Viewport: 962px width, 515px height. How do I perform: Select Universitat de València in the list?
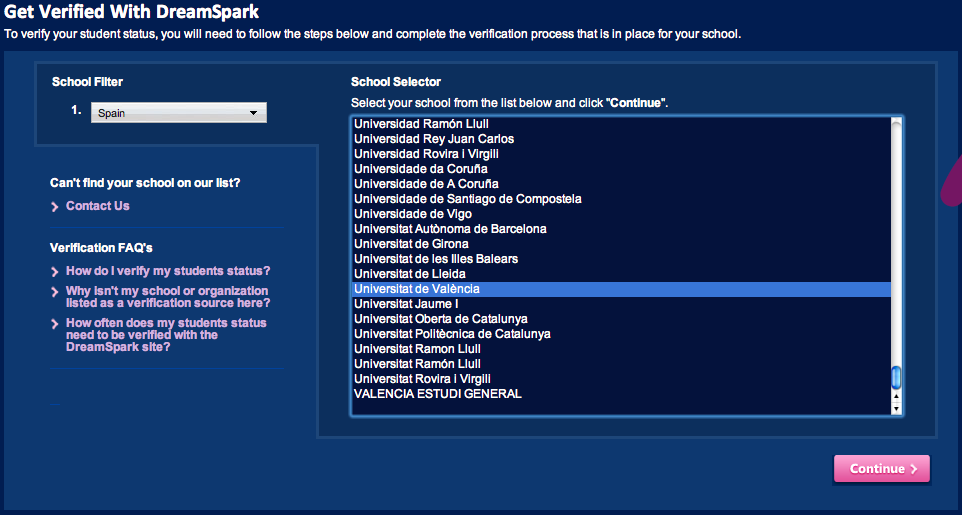(417, 289)
